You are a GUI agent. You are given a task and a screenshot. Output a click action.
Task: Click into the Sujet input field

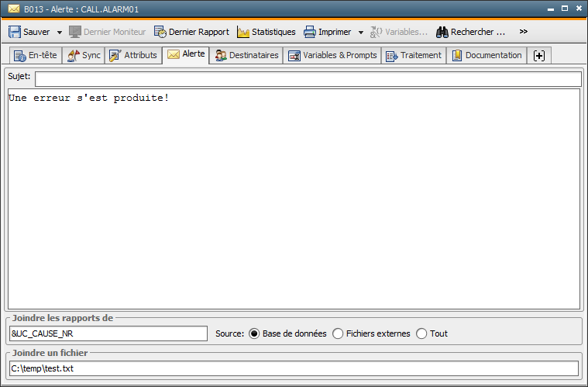[308, 79]
